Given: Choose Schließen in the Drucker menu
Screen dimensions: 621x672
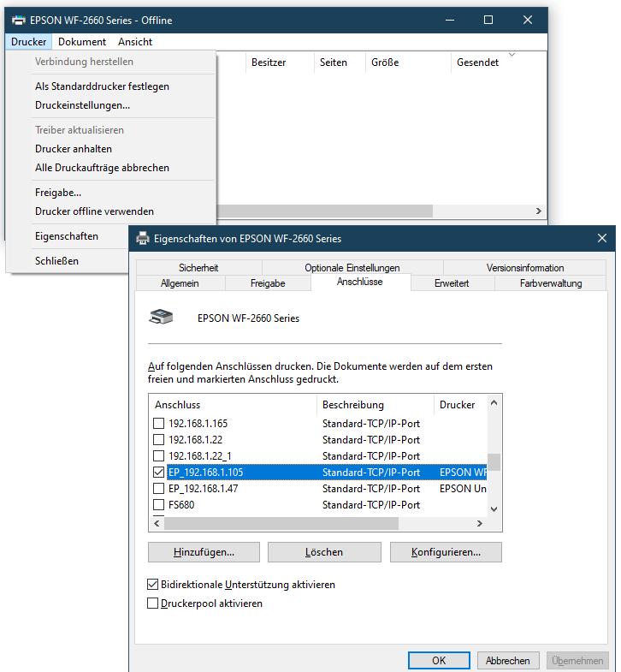Looking at the screenshot, I should [x=56, y=261].
